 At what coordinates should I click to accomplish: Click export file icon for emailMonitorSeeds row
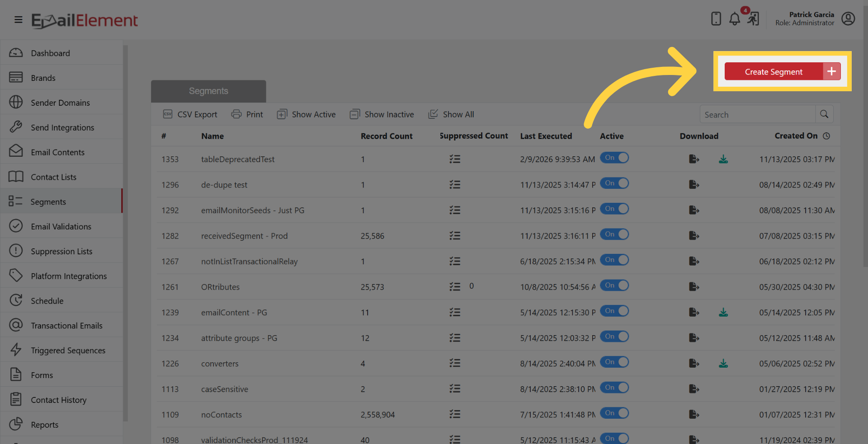(x=694, y=210)
